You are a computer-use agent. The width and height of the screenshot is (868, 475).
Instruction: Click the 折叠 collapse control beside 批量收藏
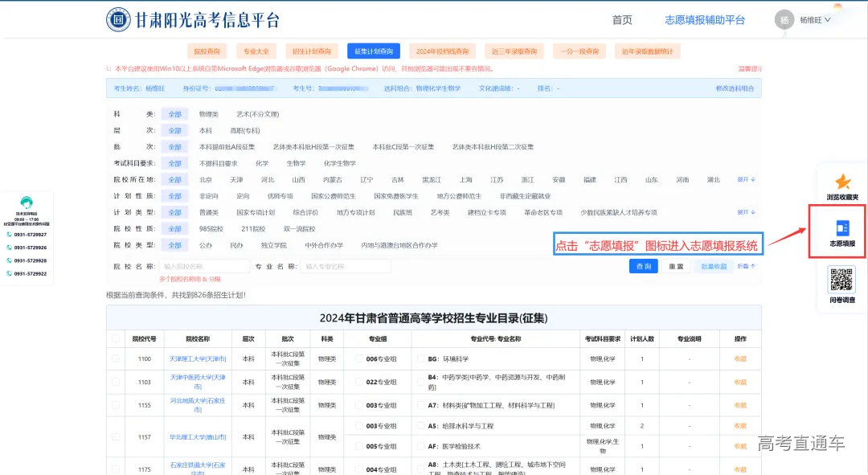tap(745, 265)
